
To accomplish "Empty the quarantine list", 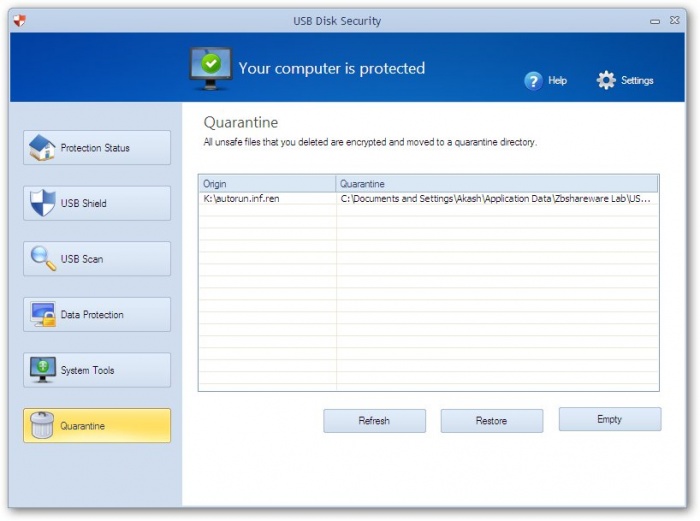I will pyautogui.click(x=609, y=420).
